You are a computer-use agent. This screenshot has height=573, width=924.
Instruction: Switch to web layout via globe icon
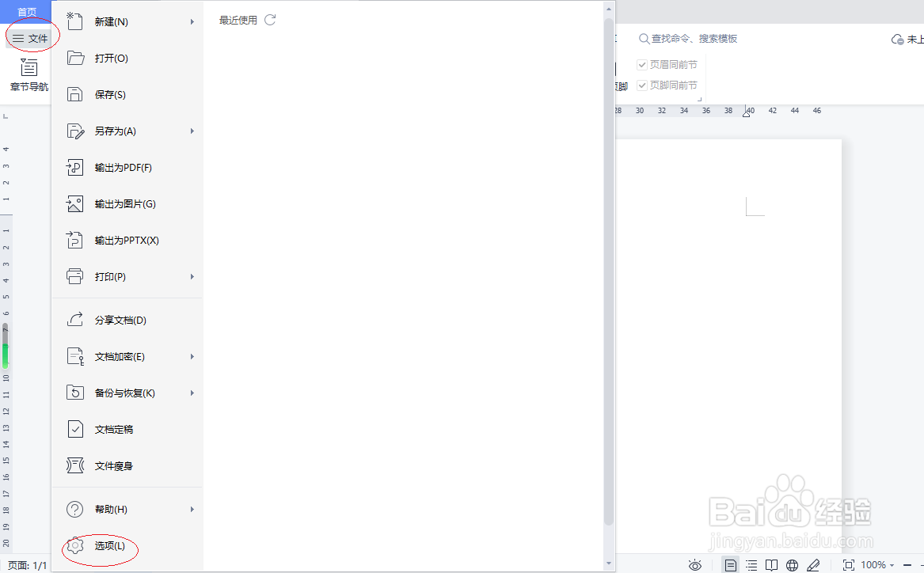[792, 564]
